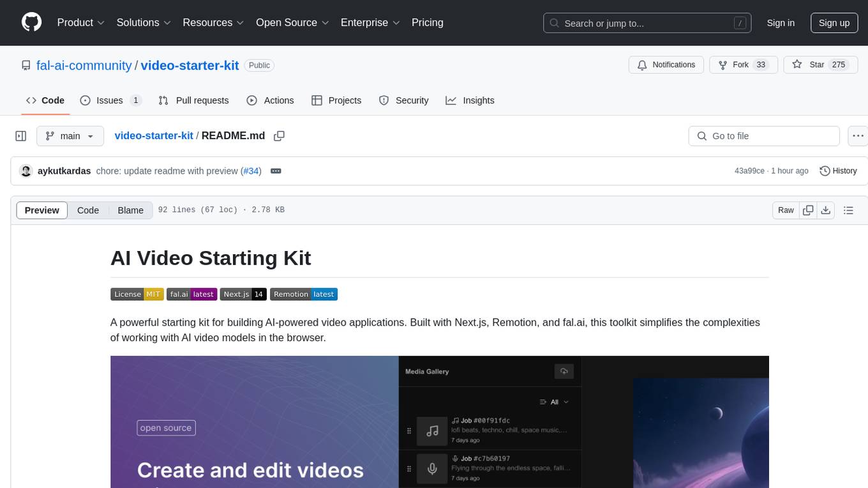868x488 pixels.
Task: Select the Code view
Action: point(88,210)
